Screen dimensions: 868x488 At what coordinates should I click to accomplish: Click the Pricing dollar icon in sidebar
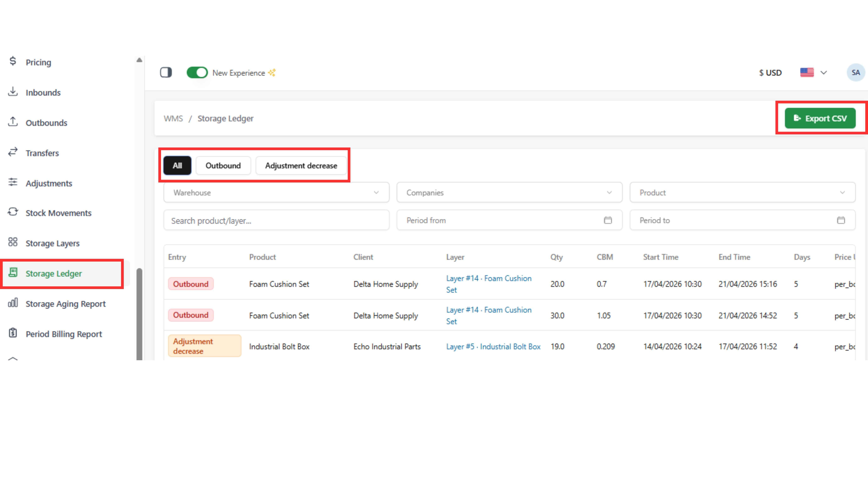click(13, 61)
